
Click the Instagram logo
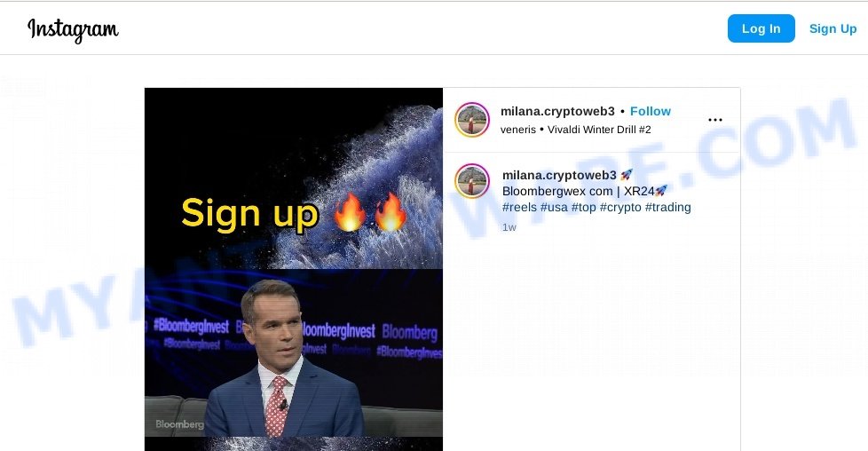pyautogui.click(x=73, y=29)
